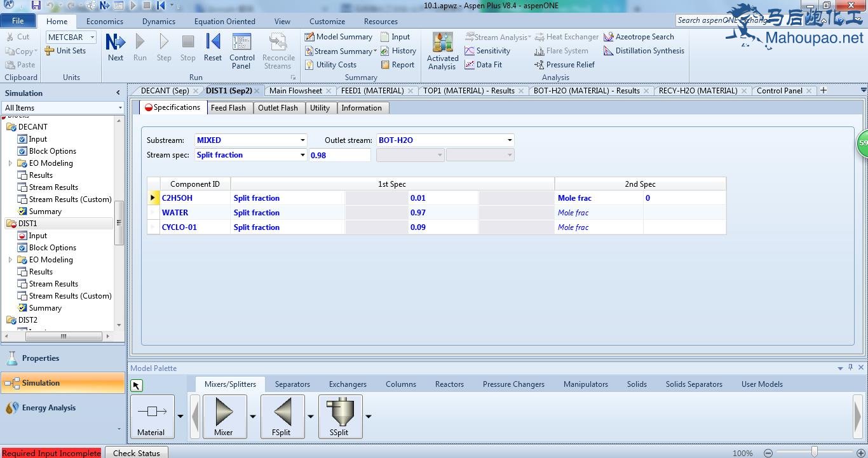
Task: Close the DECANT (Sep) tab
Action: pyautogui.click(x=195, y=91)
